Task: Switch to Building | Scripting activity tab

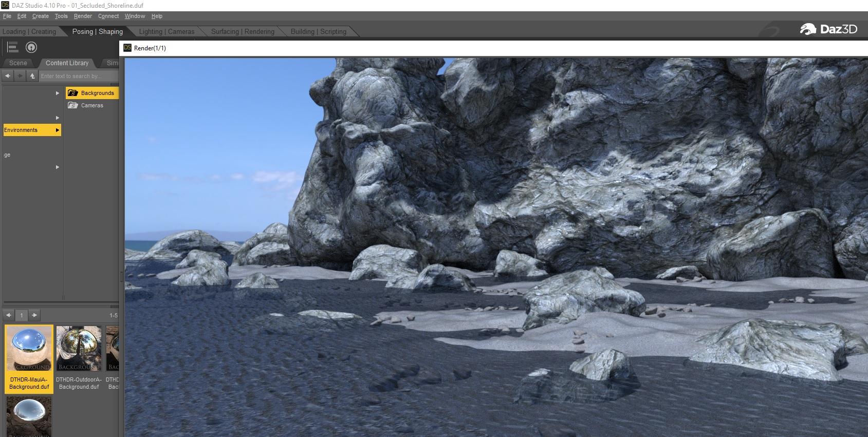Action: tap(319, 31)
